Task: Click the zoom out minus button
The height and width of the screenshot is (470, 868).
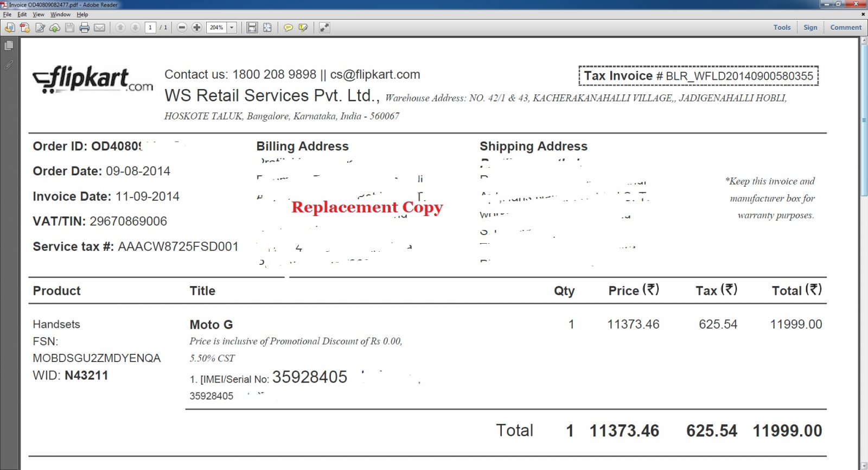Action: pyautogui.click(x=182, y=28)
